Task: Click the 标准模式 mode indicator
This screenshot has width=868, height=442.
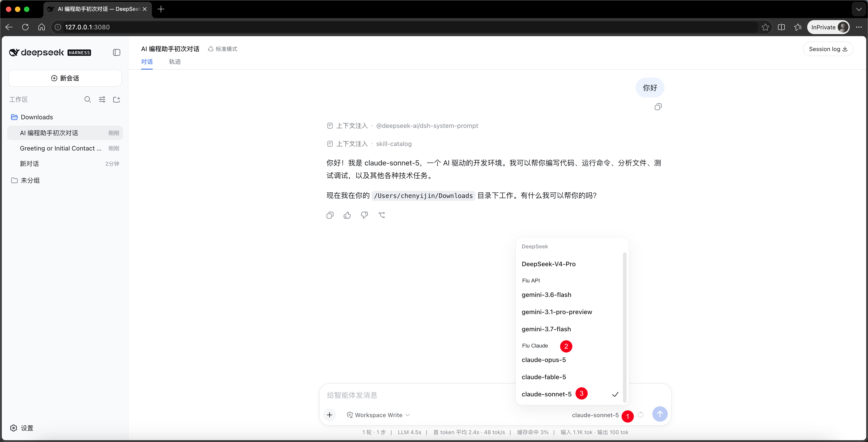Action: [223, 49]
